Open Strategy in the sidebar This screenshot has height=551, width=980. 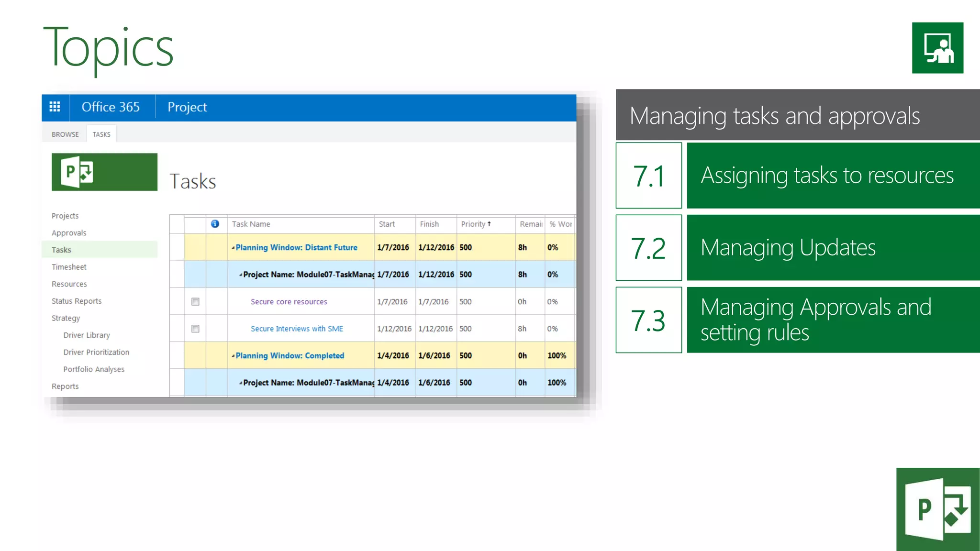point(66,318)
